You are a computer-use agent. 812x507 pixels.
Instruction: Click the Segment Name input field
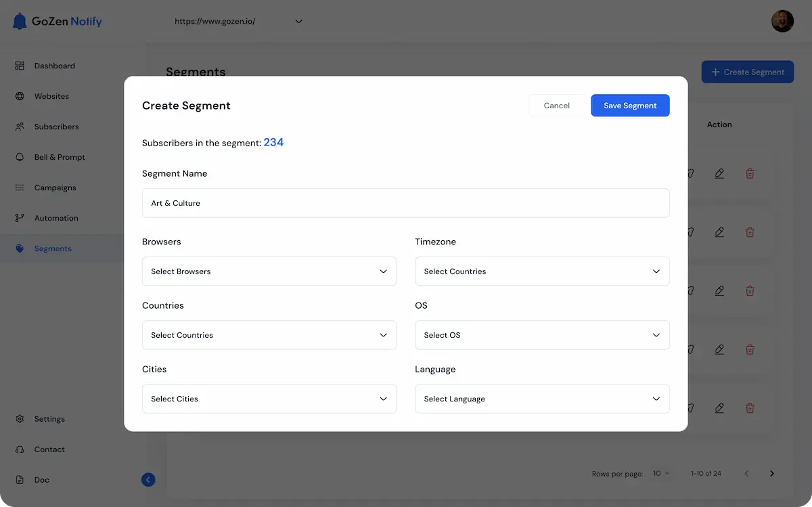coord(406,202)
